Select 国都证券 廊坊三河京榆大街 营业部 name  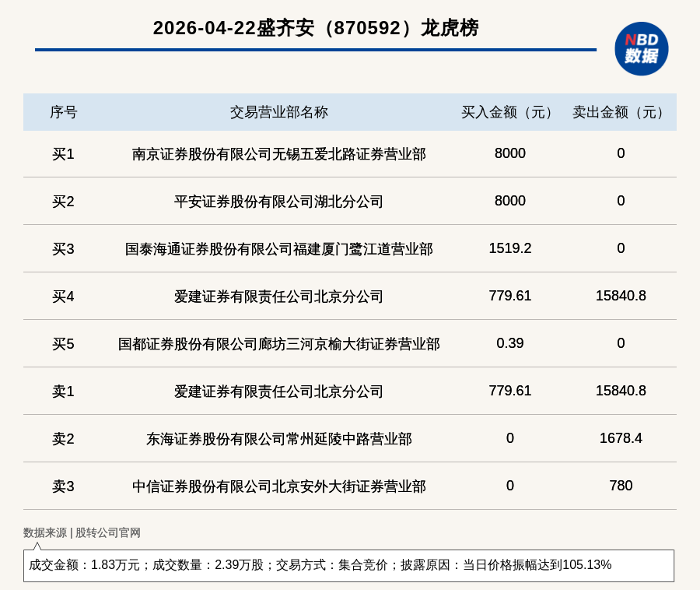[278, 344]
